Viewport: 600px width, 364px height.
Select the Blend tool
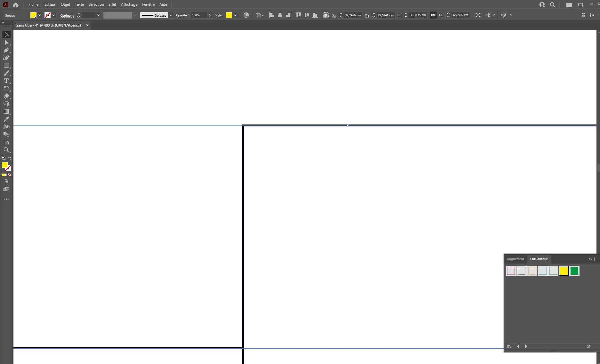(6, 134)
